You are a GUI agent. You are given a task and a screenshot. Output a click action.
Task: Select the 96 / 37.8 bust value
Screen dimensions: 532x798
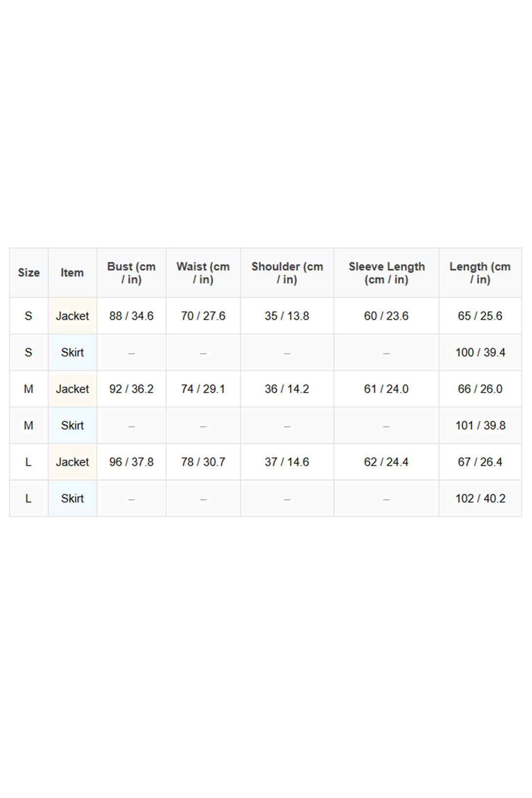tap(132, 462)
